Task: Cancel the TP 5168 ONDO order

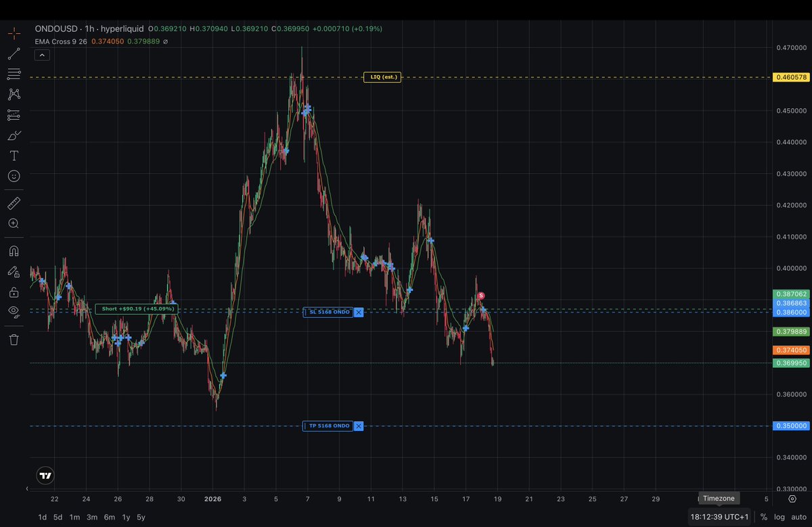Action: point(359,426)
